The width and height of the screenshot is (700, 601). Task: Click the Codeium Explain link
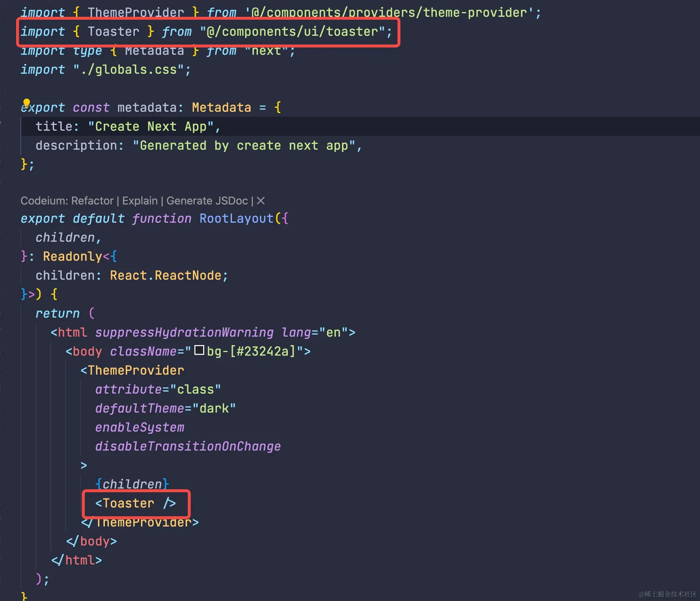coord(140,200)
